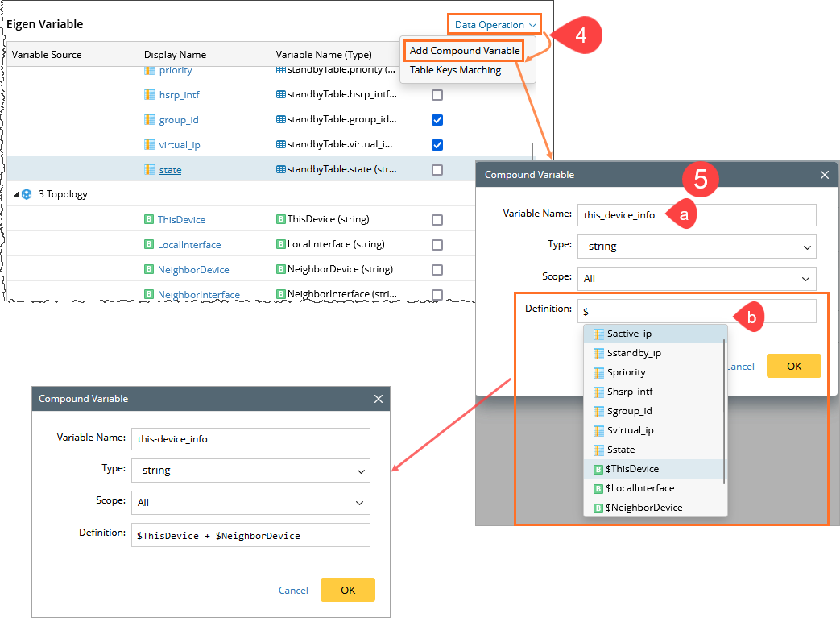840x618 pixels.
Task: Open the Data Operation dropdown menu
Action: [494, 25]
